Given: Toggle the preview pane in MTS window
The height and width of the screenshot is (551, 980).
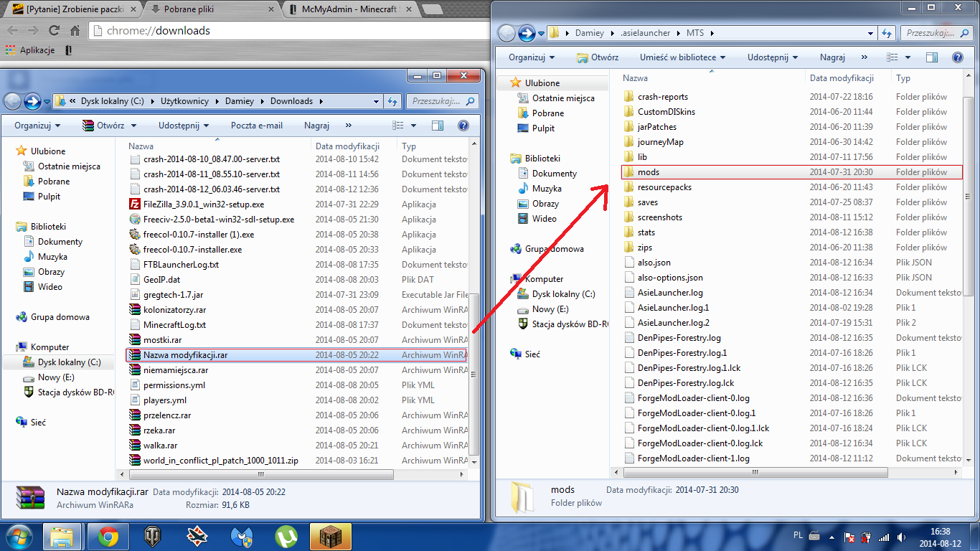Looking at the screenshot, I should 931,57.
